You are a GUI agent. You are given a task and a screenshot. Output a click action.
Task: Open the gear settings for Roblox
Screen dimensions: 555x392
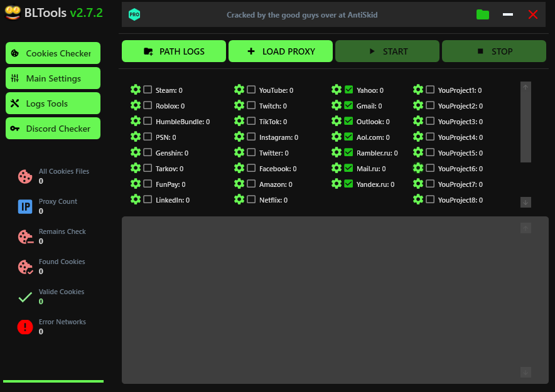click(136, 105)
